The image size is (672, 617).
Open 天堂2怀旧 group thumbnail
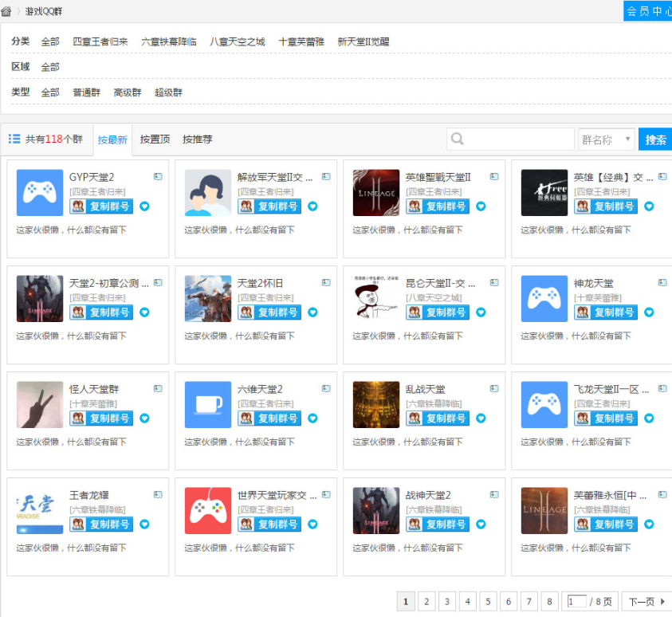coord(208,299)
